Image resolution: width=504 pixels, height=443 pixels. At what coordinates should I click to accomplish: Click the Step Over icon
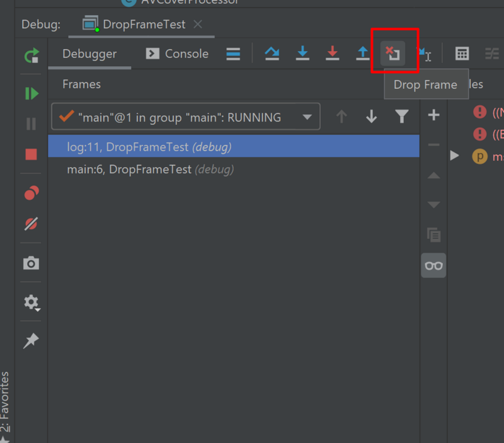click(x=272, y=54)
